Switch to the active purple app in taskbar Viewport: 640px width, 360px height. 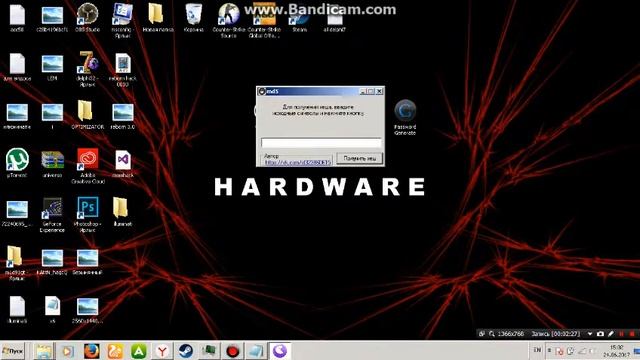[x=280, y=351]
